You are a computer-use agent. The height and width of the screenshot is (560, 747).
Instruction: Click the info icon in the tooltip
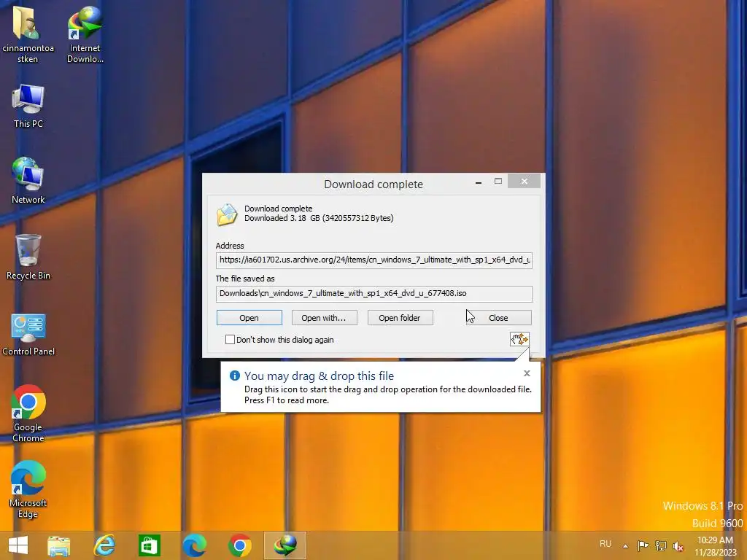(x=234, y=376)
